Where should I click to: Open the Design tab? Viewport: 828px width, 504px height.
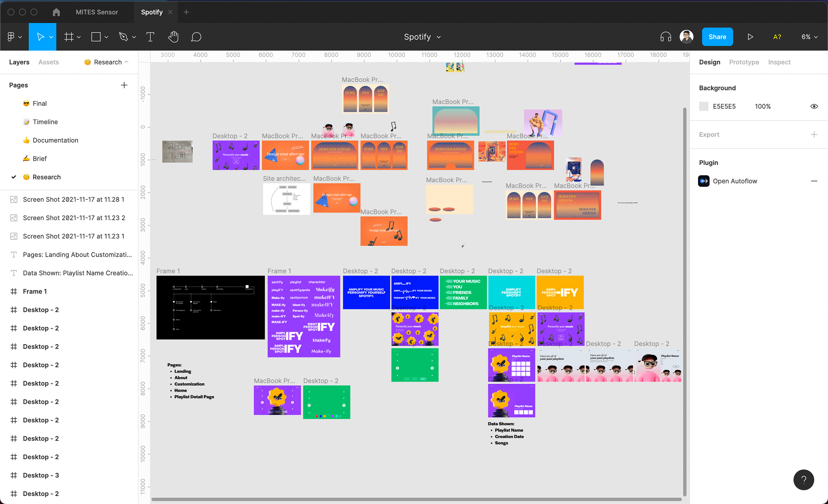point(710,62)
